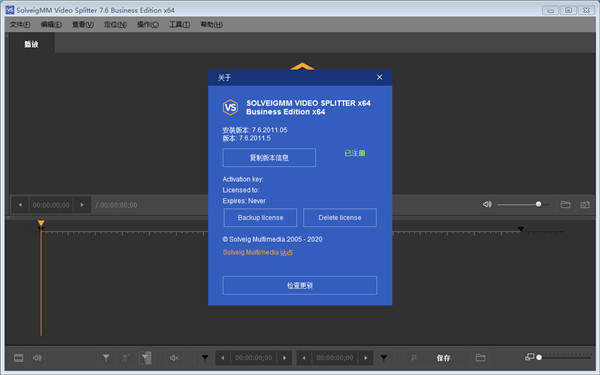Viewport: 600px width, 375px height.
Task: Click the orange playhead marker on timeline
Action: [x=41, y=223]
